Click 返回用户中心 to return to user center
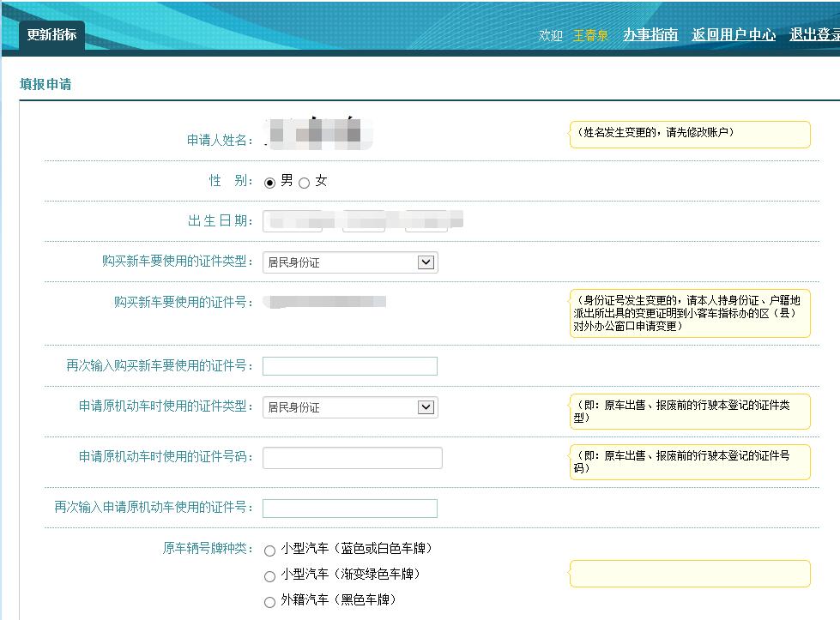The image size is (840, 620). (734, 36)
